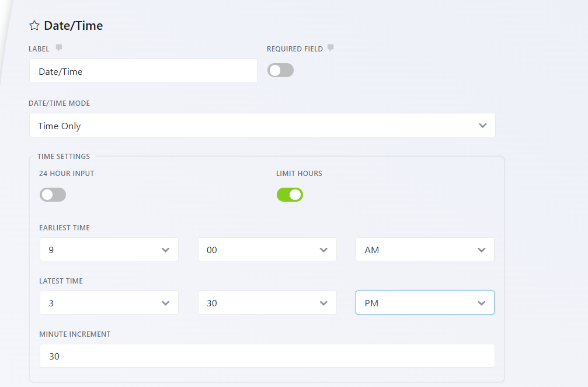Focus the Minute Increment input field
This screenshot has height=387, width=588.
[267, 356]
